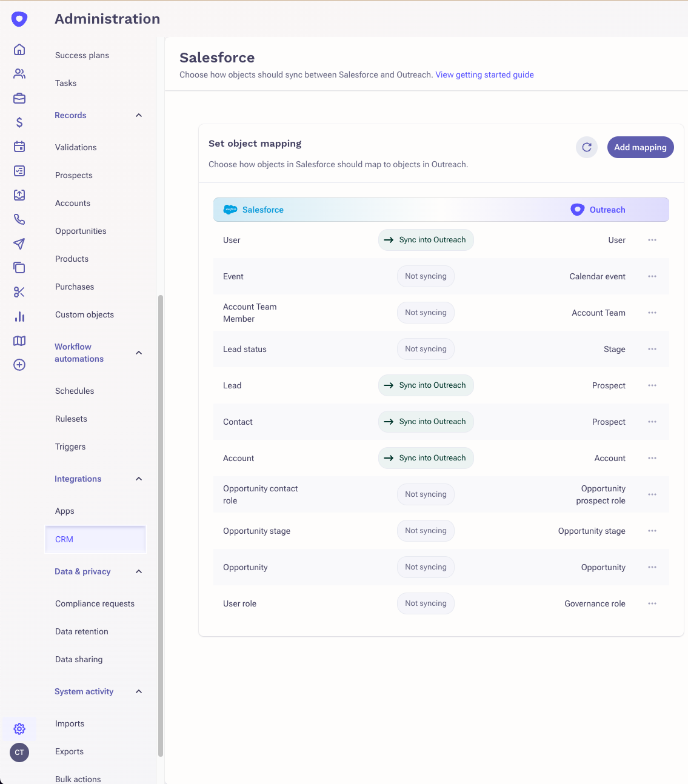Open more options for the Opportunity row
This screenshot has width=688, height=784.
pyautogui.click(x=652, y=567)
